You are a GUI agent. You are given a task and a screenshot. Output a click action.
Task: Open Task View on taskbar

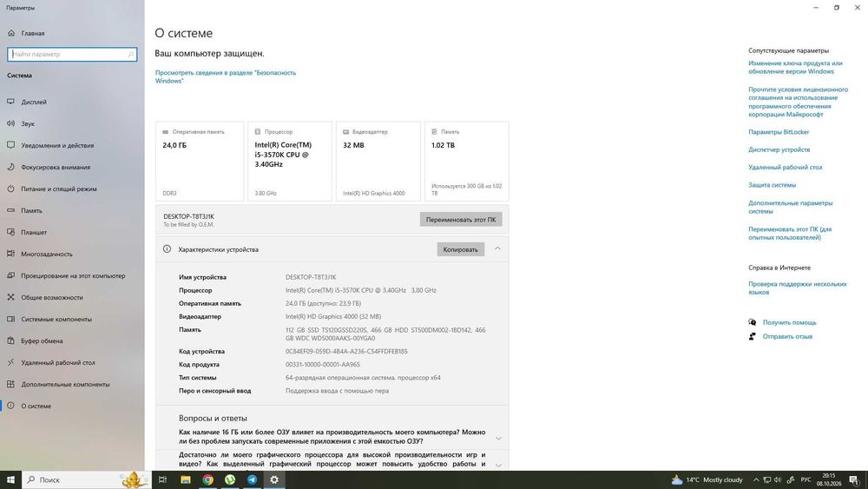click(x=162, y=479)
